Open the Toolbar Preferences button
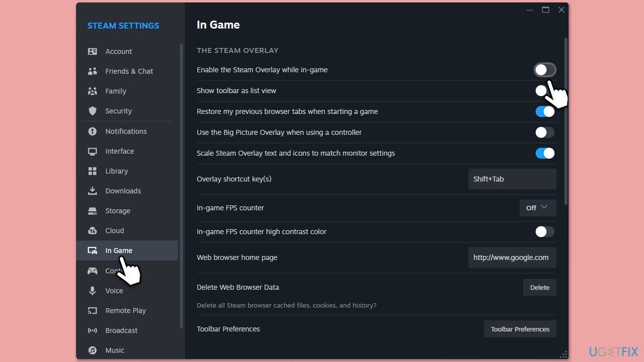This screenshot has width=644, height=362. (x=520, y=329)
